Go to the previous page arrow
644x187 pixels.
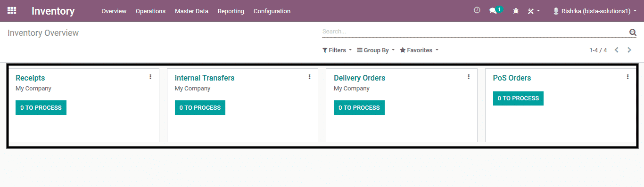617,50
